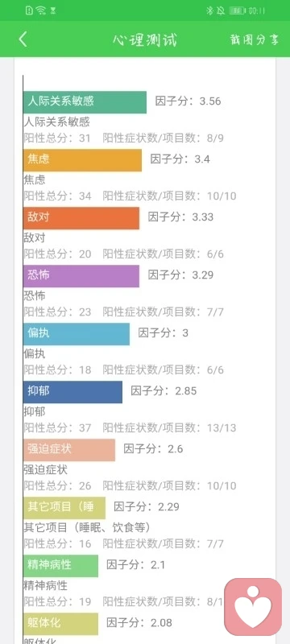Tap the Bluetooth status icon
This screenshot has height=644, width=290.
(209, 10)
